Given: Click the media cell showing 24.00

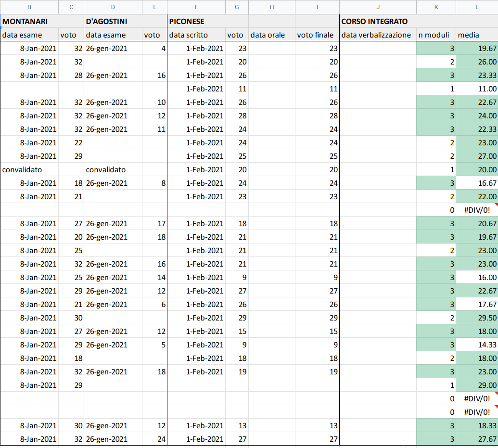Looking at the screenshot, I should 477,115.
